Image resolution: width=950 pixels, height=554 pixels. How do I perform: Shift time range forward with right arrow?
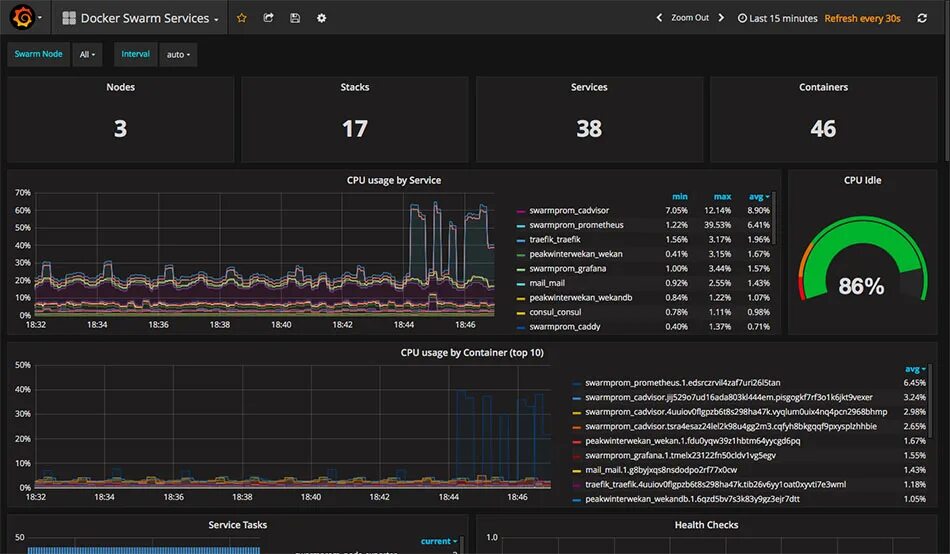point(721,18)
